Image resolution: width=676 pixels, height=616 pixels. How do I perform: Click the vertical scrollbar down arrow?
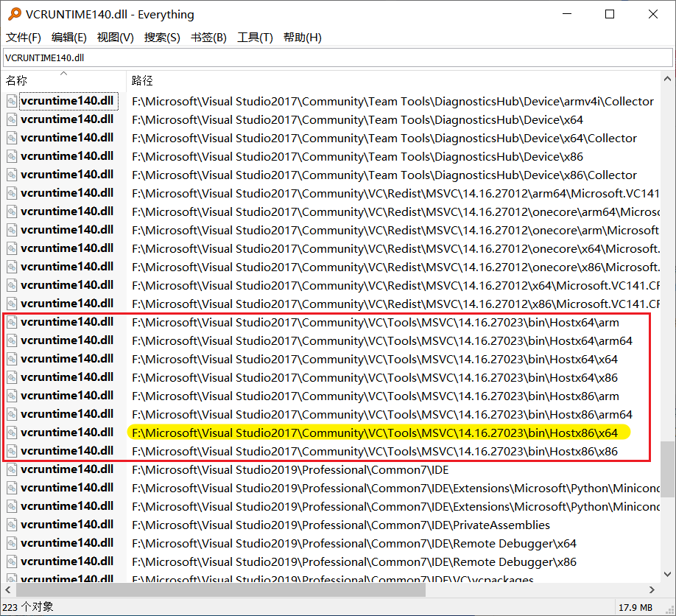(667, 574)
